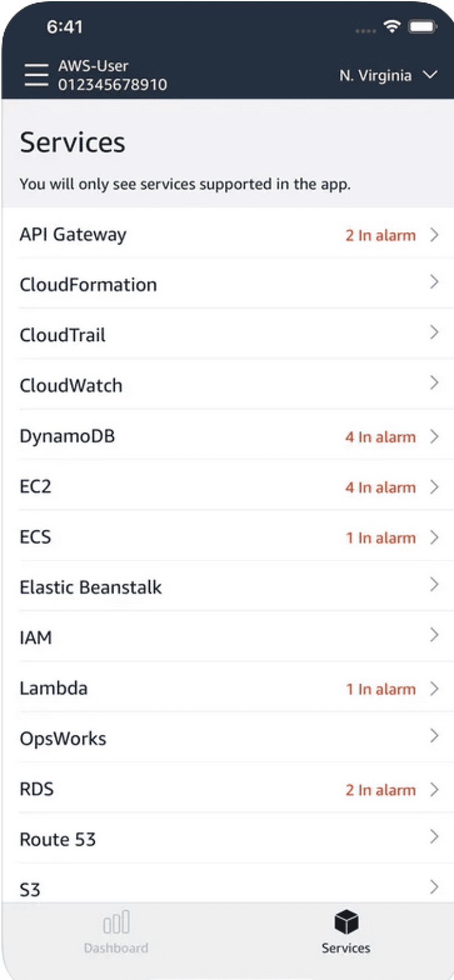Tap the AWS-User account name

coord(93,66)
